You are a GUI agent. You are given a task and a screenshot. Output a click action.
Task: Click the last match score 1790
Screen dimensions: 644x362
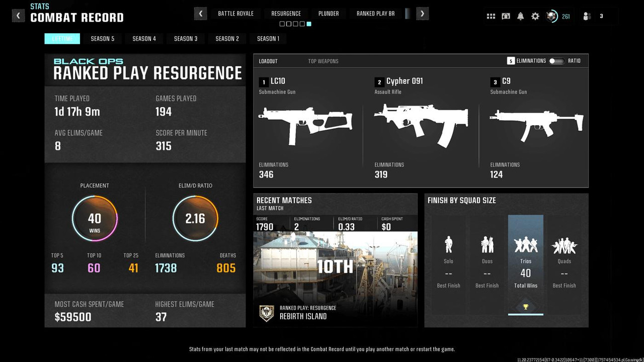tap(265, 227)
